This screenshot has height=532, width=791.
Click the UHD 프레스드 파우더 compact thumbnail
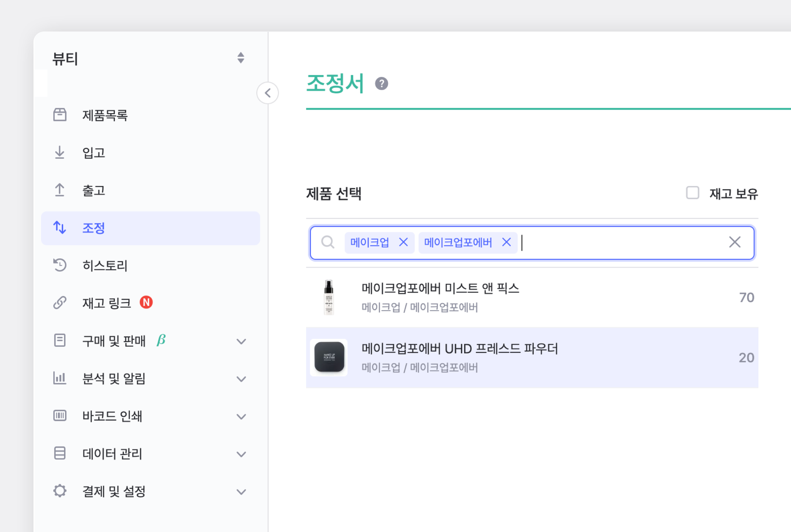coord(329,357)
